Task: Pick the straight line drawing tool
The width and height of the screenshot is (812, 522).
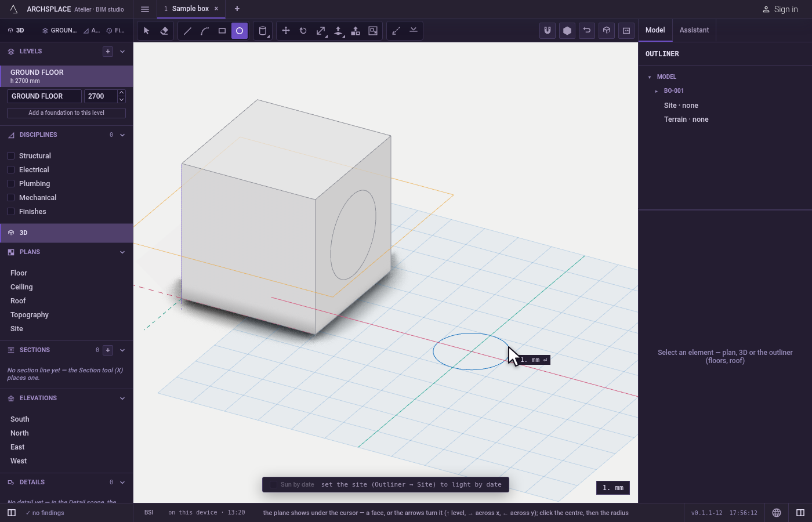Action: tap(187, 31)
